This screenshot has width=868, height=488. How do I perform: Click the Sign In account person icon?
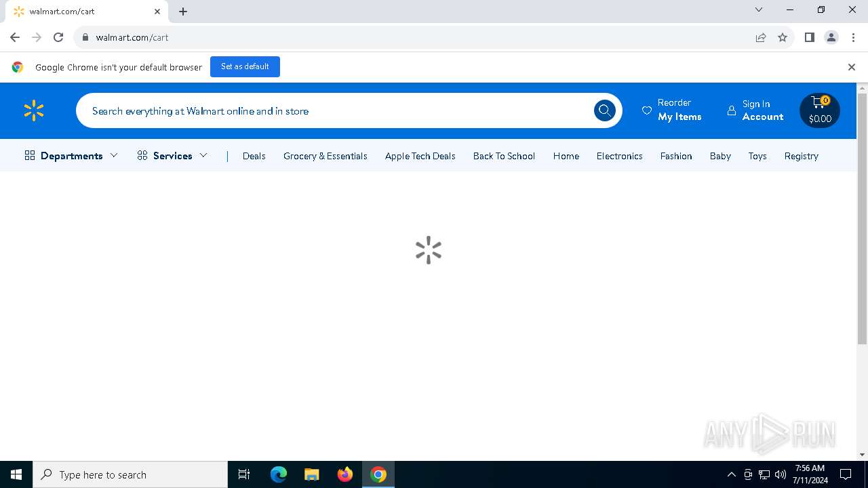click(x=732, y=110)
